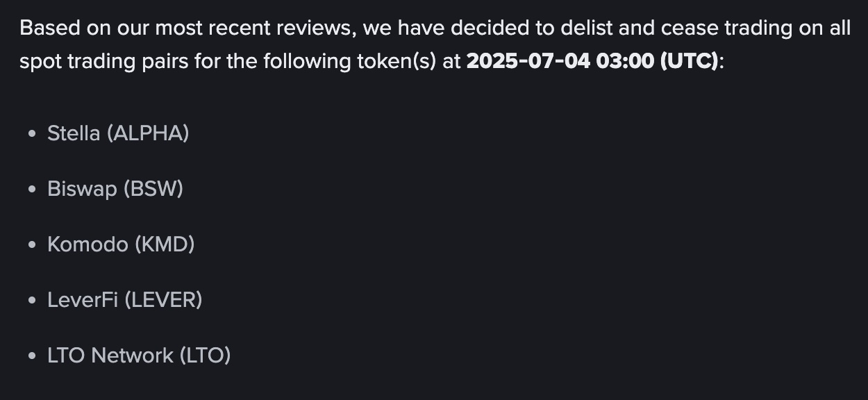Click the bullet point beside Biswap

point(31,189)
